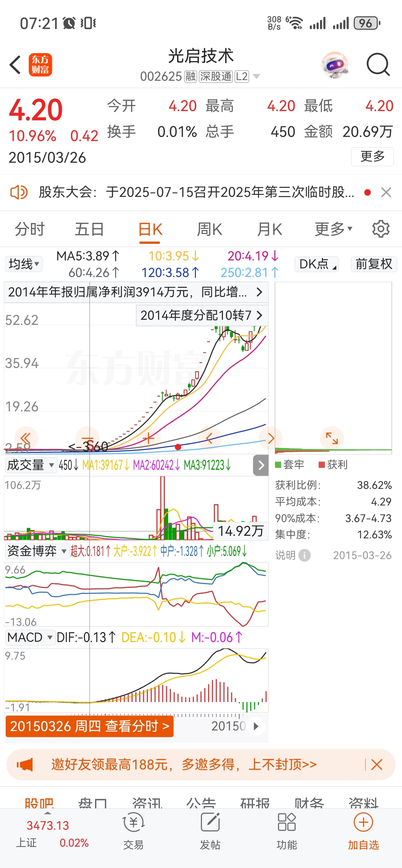Open the 均线 indicator dropdown

(x=24, y=264)
